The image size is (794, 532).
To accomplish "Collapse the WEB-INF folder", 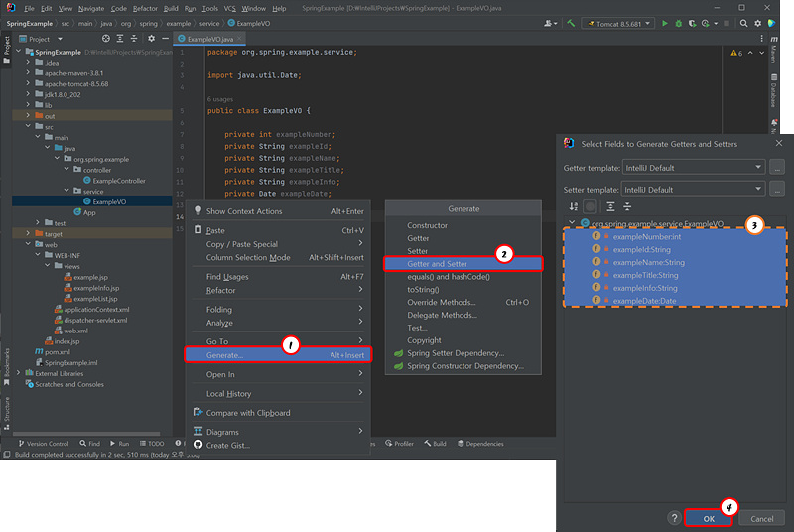I will tap(38, 255).
